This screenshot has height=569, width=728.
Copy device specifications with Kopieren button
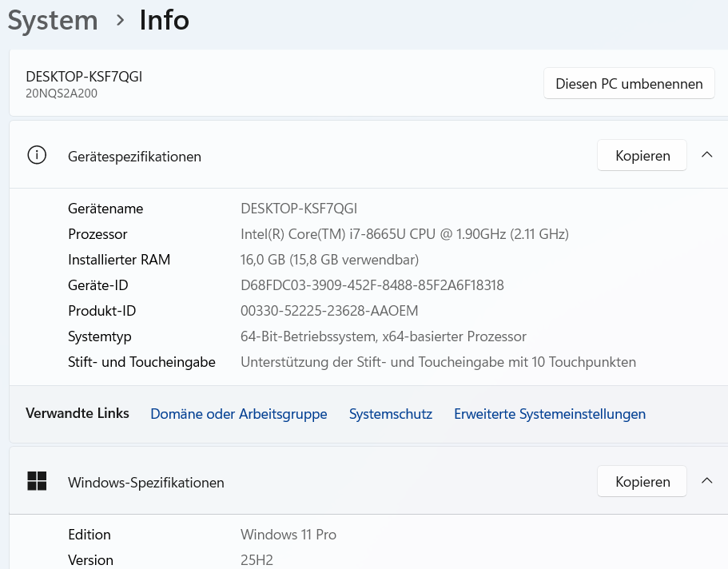click(642, 155)
